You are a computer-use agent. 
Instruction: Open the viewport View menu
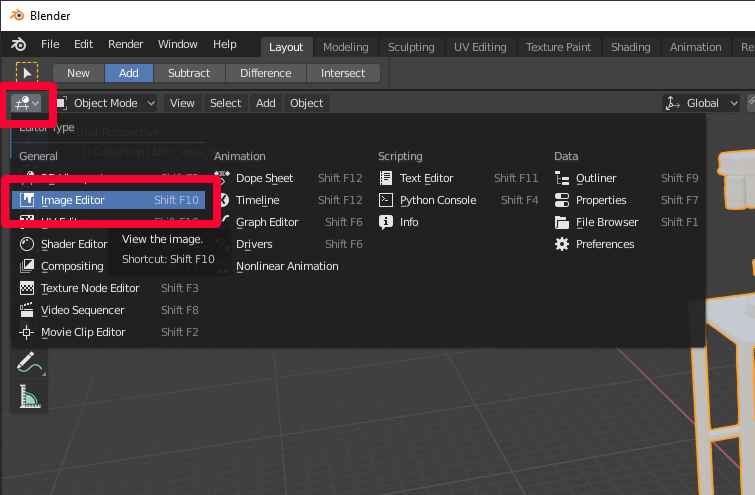click(182, 103)
